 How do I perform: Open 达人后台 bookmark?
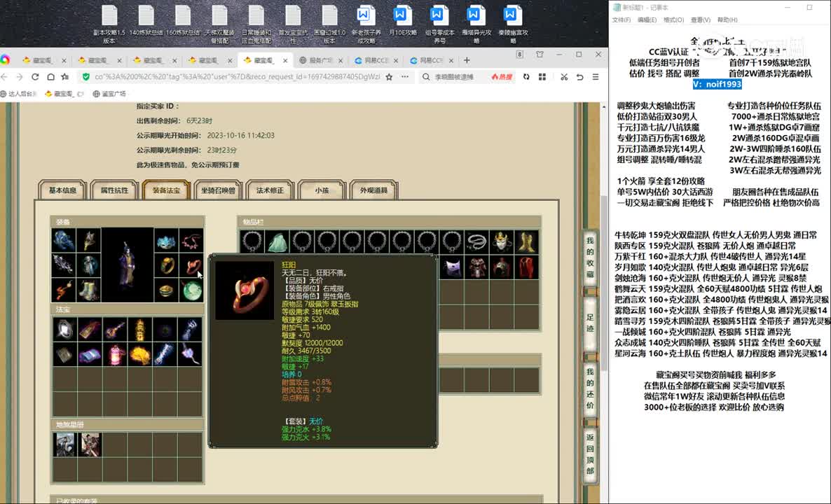pyautogui.click(x=18, y=94)
